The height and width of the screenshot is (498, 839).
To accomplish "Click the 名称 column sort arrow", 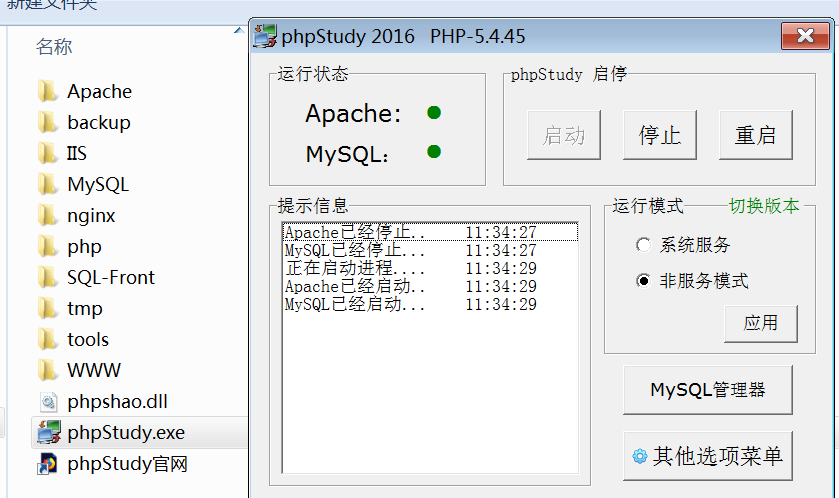I will 239,31.
